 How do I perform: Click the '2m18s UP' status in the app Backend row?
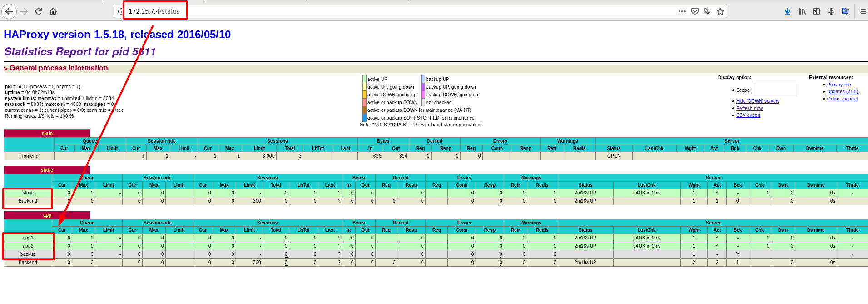(585, 262)
